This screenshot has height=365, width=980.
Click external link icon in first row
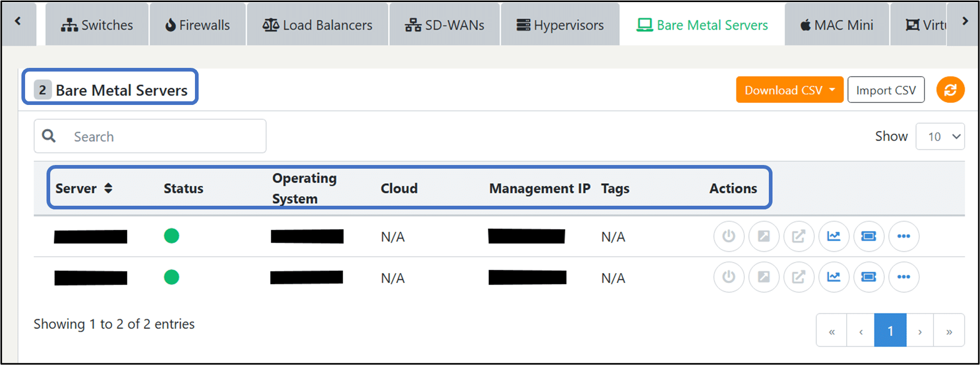pos(799,236)
